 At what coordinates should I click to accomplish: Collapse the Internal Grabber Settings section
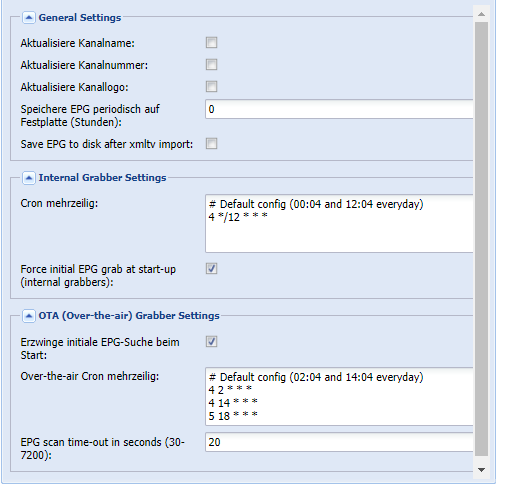[29, 178]
